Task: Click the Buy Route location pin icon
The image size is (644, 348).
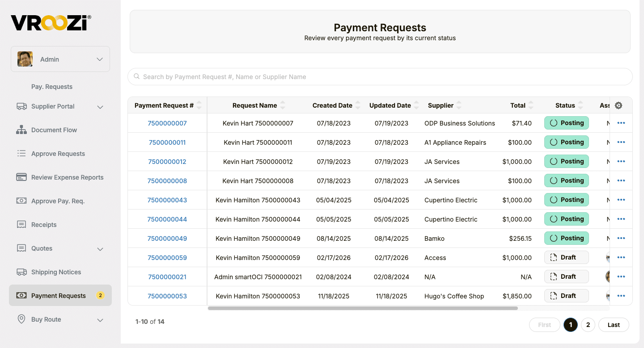Action: pyautogui.click(x=21, y=319)
